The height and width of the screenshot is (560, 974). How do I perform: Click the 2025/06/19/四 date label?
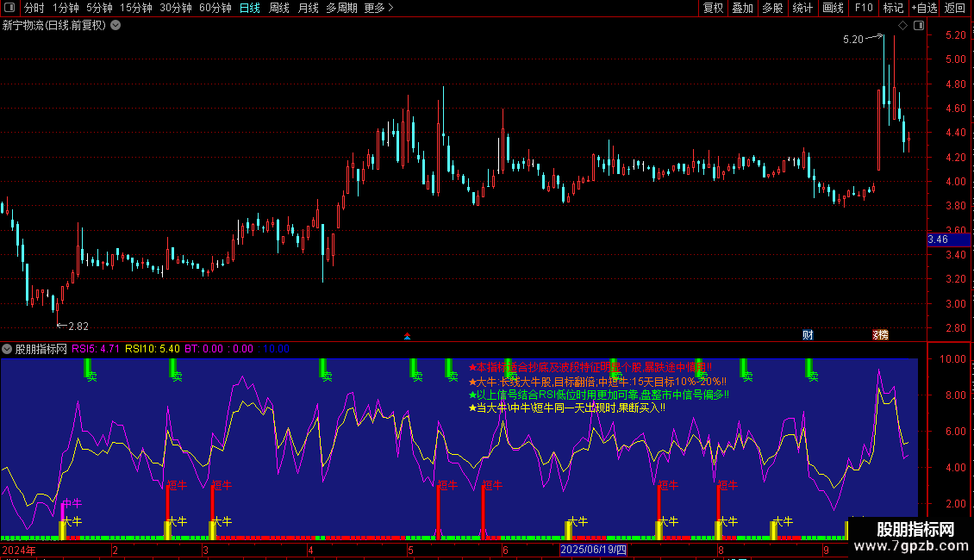pos(593,550)
